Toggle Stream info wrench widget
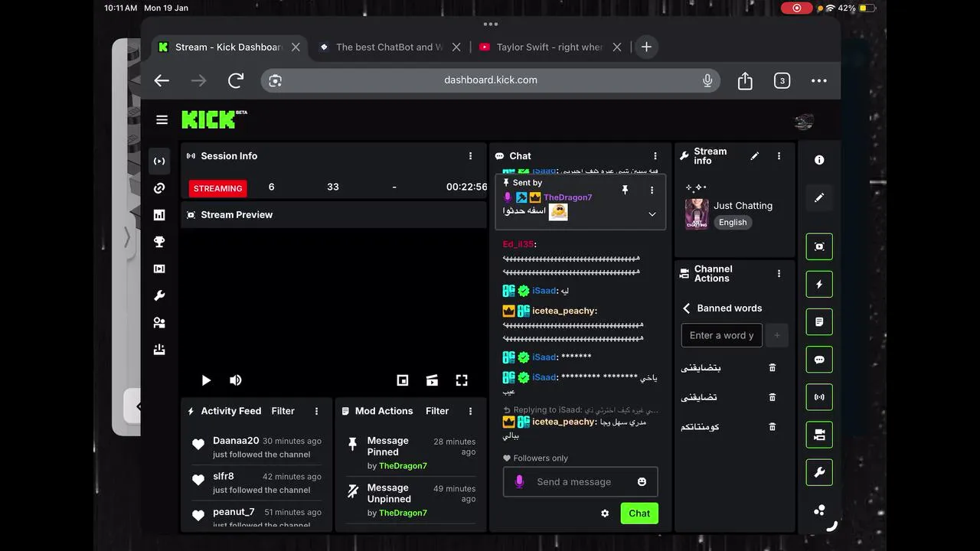This screenshot has width=980, height=551. coord(819,472)
